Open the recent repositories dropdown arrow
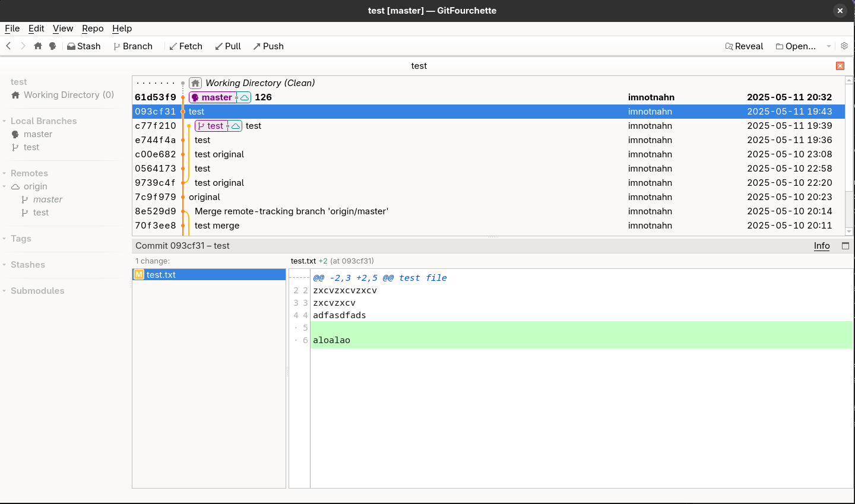This screenshot has height=504, width=855. (x=829, y=46)
